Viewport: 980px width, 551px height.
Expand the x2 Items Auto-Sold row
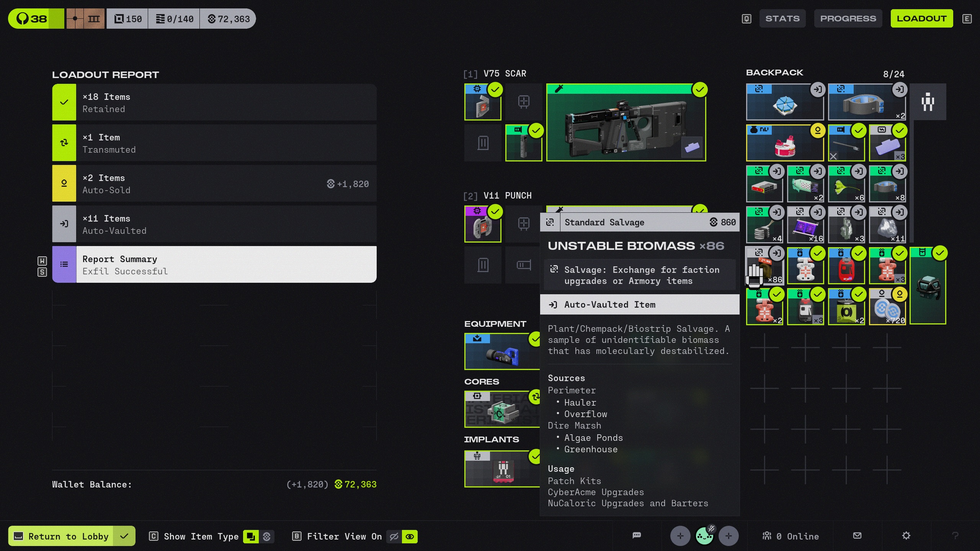[214, 184]
